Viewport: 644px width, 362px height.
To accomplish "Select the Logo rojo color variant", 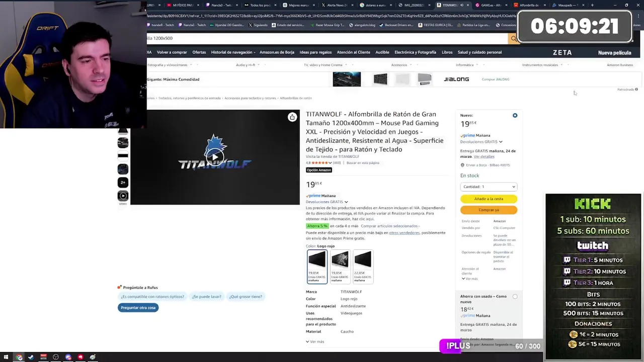I will pos(317,266).
